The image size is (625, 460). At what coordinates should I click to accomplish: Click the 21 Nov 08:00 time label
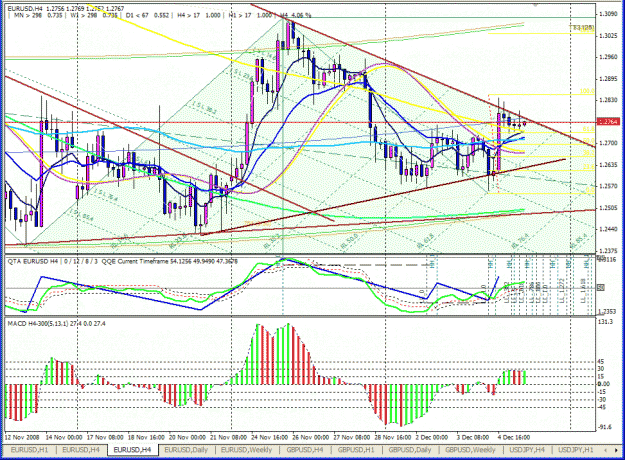point(229,437)
